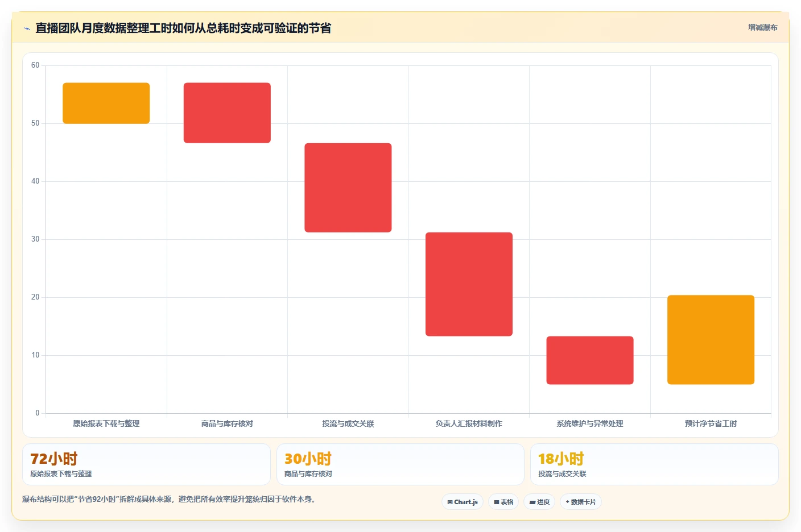The height and width of the screenshot is (532, 801).
Task: Click the footnote text about 节省92小时
Action: 169,499
